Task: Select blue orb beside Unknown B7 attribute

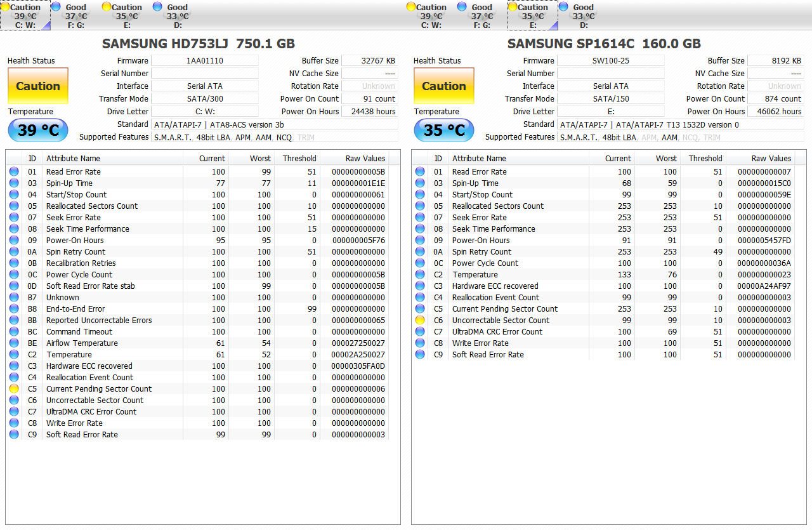Action: tap(14, 297)
